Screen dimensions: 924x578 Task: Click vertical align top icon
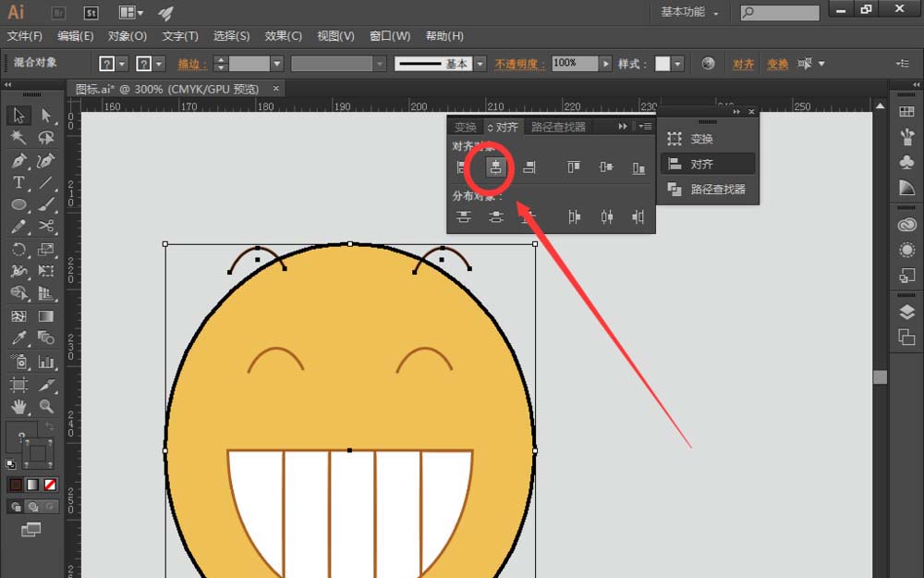pos(574,167)
